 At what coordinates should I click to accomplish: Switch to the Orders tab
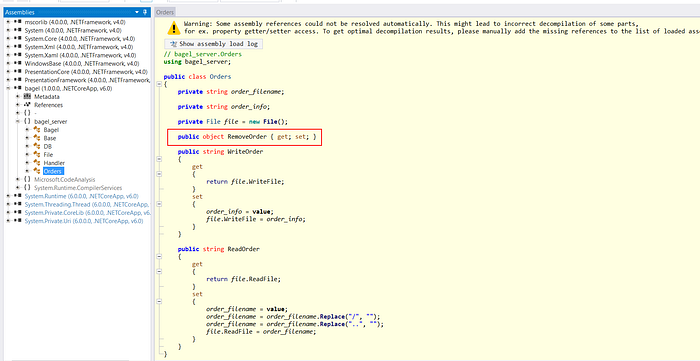(x=165, y=12)
